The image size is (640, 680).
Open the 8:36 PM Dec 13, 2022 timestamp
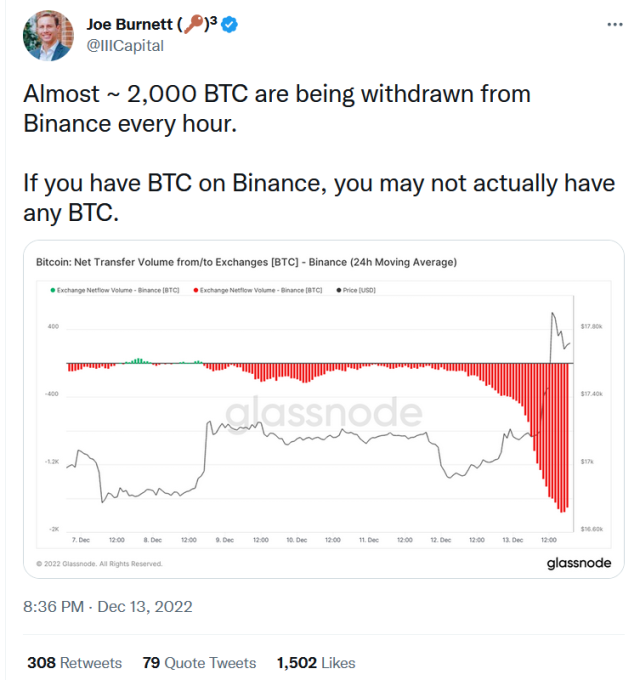pos(108,606)
